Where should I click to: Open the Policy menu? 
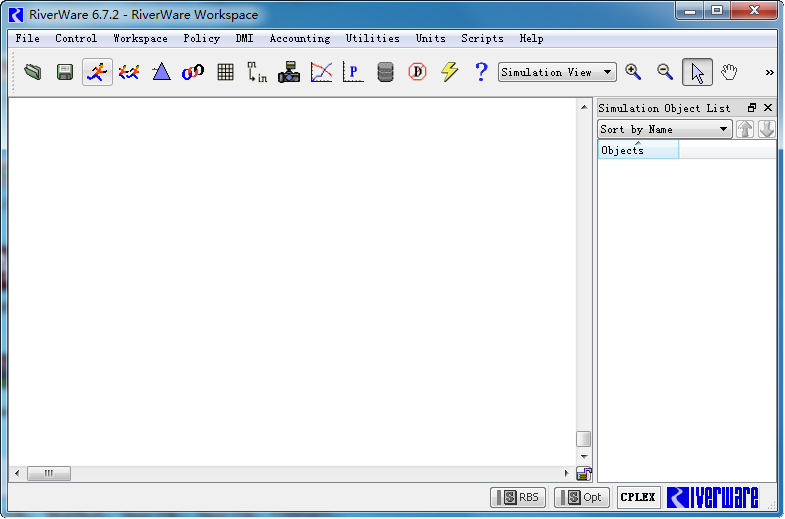(x=201, y=39)
